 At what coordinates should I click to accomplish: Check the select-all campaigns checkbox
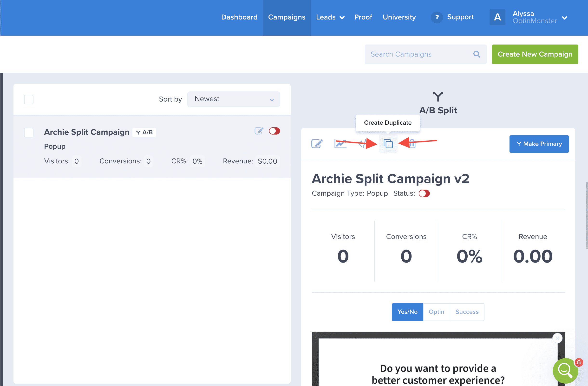point(29,100)
